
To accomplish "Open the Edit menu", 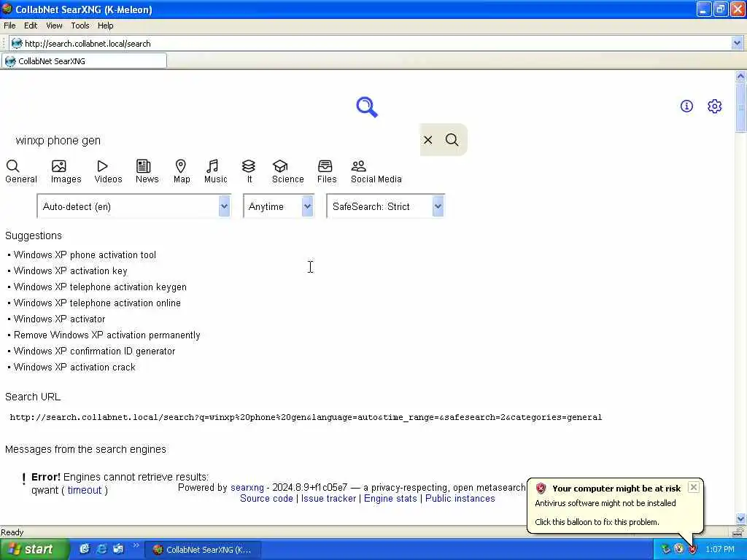I will coord(31,26).
